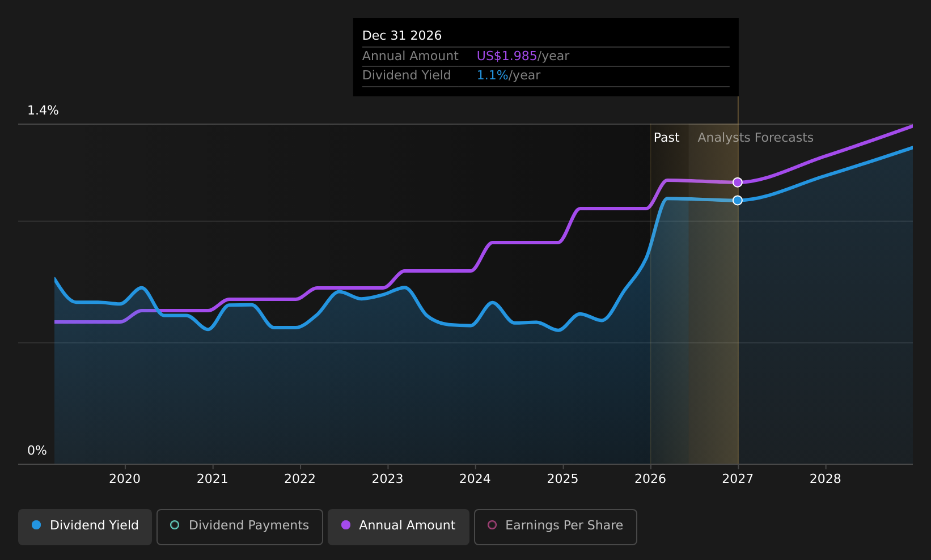Click the 2022 axis label

300,479
